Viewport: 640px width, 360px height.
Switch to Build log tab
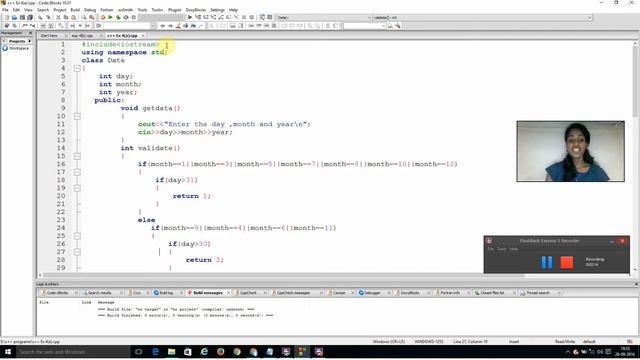pos(166,293)
